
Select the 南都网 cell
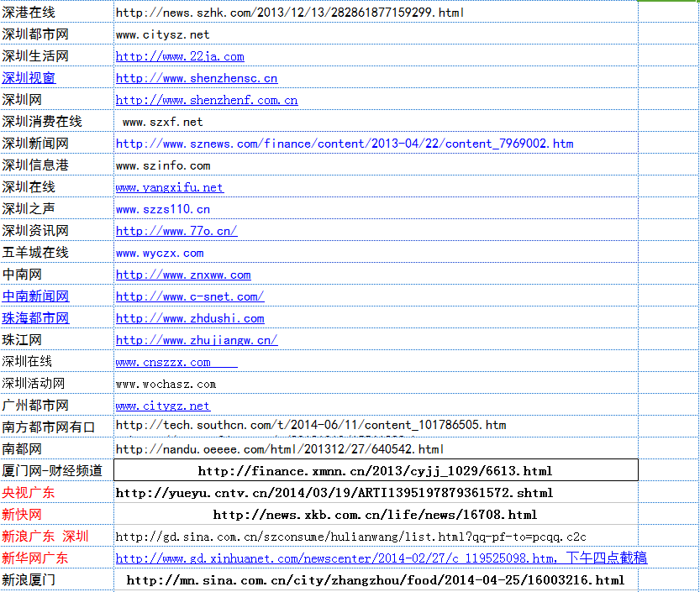[57, 448]
